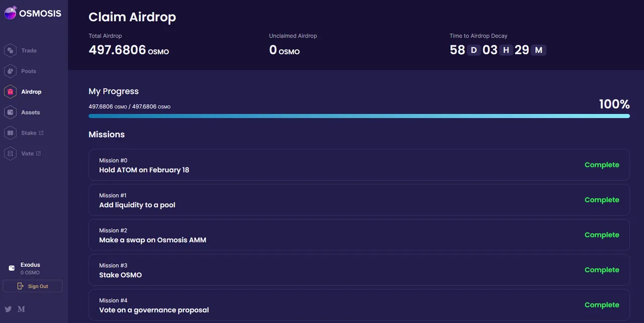Open the Trade menu item

pyautogui.click(x=29, y=50)
